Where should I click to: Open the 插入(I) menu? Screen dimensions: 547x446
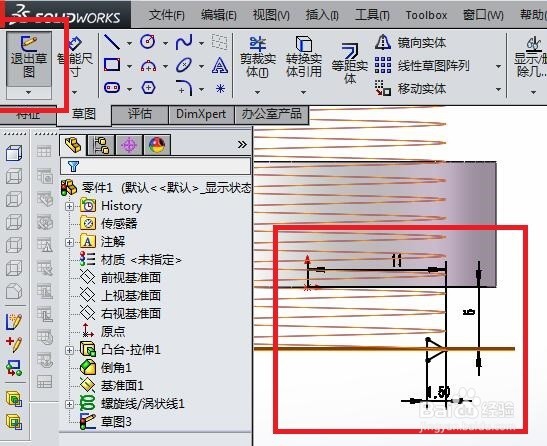[322, 15]
